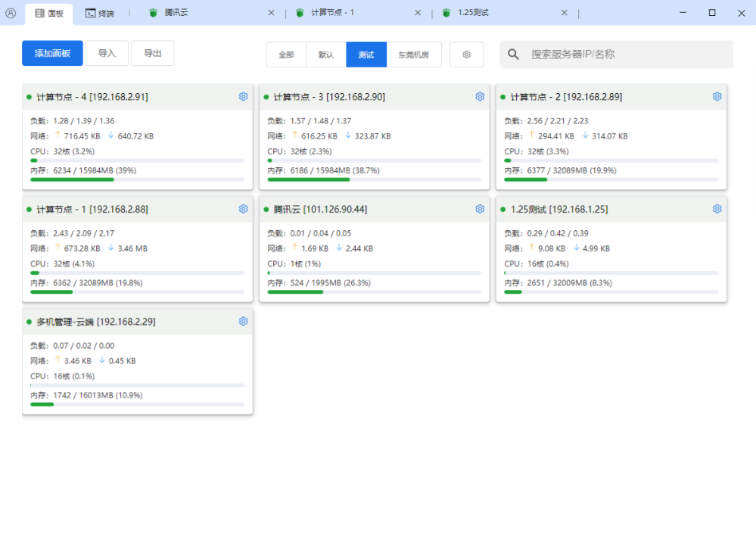Switch to the 终端 tab
756x542 pixels.
coord(100,13)
